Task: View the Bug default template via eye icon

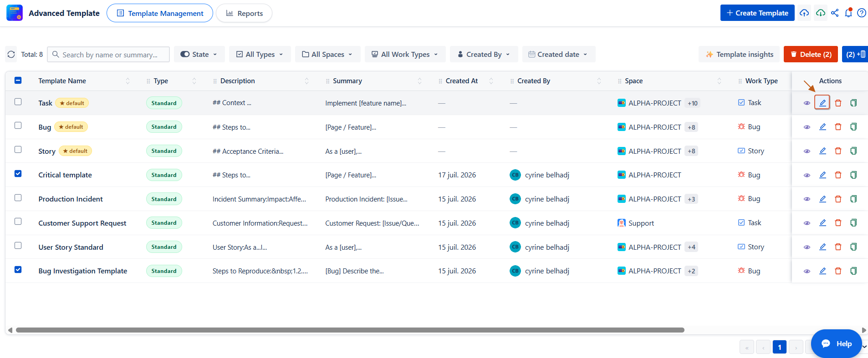Action: point(807,127)
